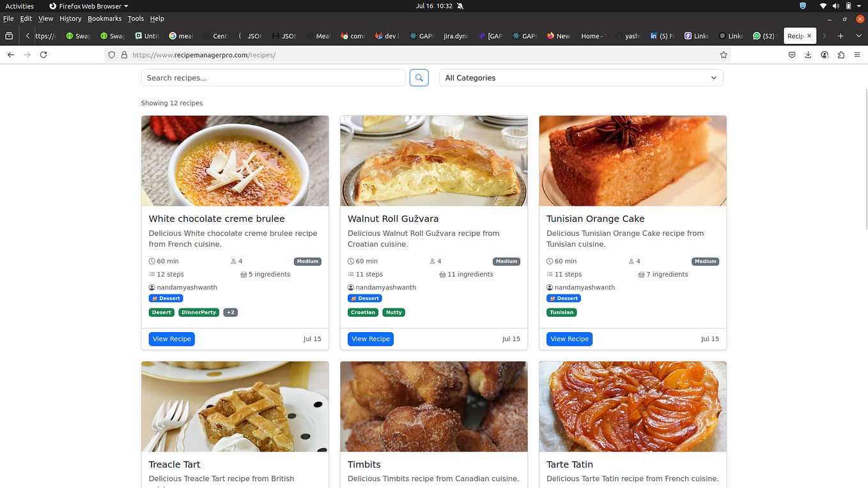
Task: Click the Save to Pocket icon
Action: click(x=792, y=55)
